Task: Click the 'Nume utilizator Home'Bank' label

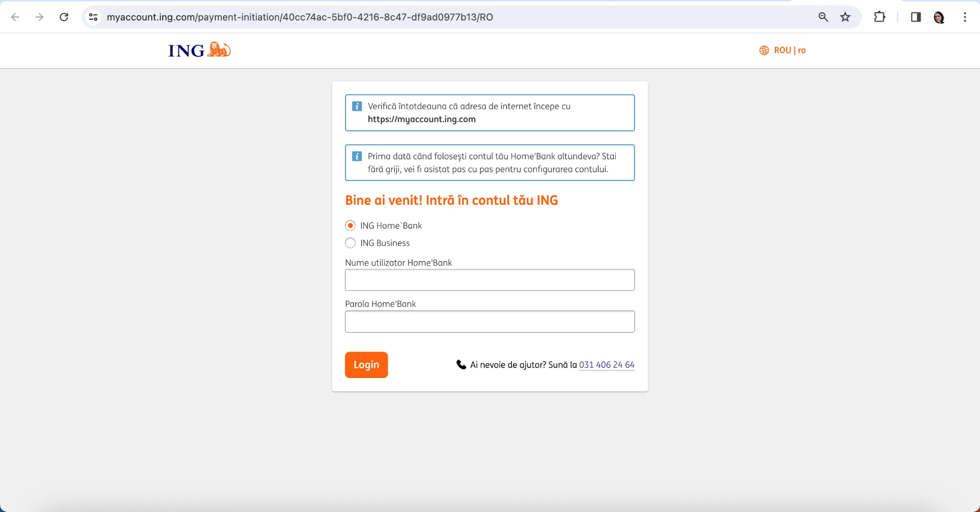Action: coord(399,263)
